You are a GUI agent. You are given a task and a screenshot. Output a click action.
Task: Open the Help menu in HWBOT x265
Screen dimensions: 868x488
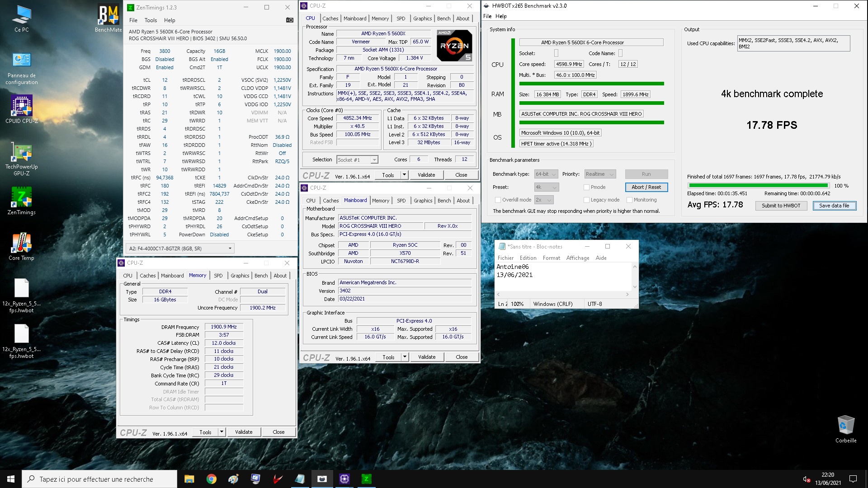[x=501, y=16]
